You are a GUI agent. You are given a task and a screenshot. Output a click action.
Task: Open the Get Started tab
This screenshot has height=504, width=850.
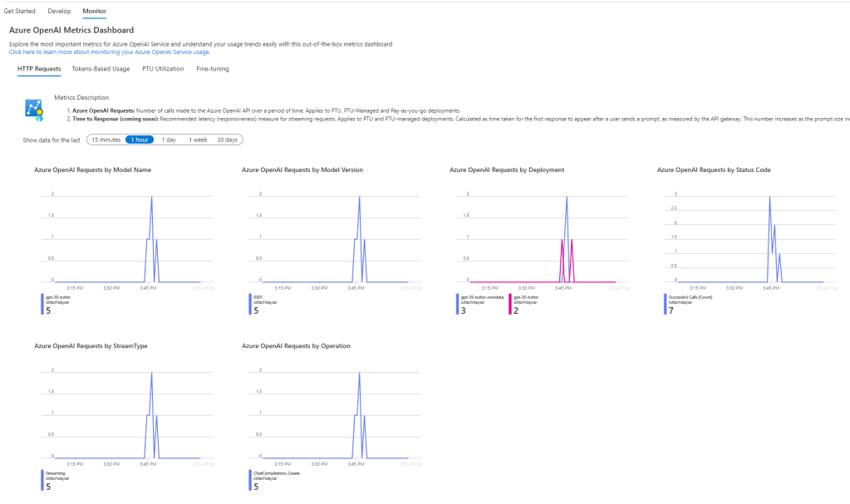point(19,11)
